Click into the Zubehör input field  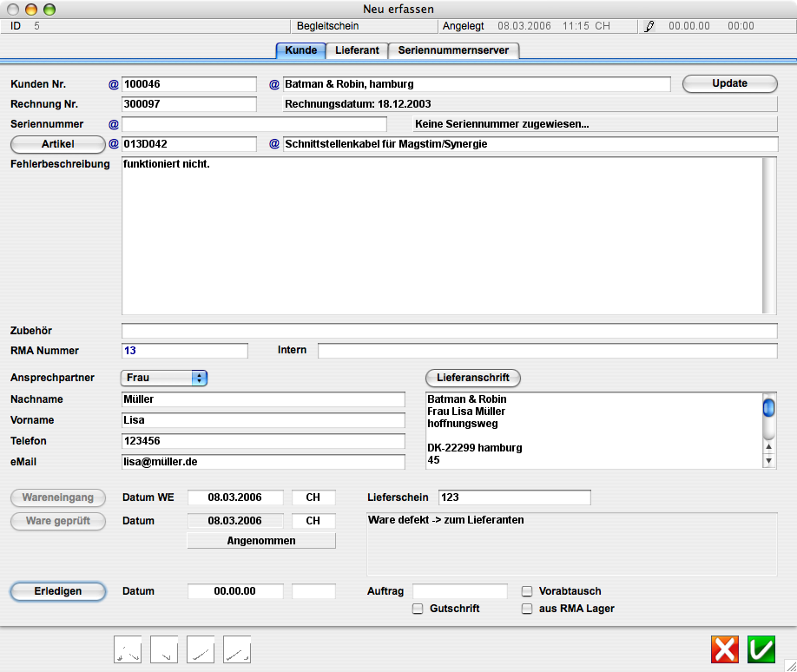pos(449,331)
